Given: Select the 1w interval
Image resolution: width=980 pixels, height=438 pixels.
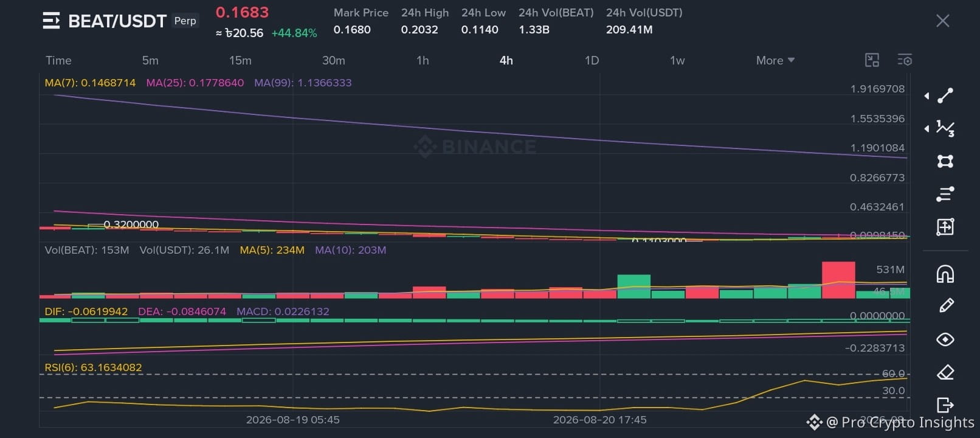Looking at the screenshot, I should point(677,60).
